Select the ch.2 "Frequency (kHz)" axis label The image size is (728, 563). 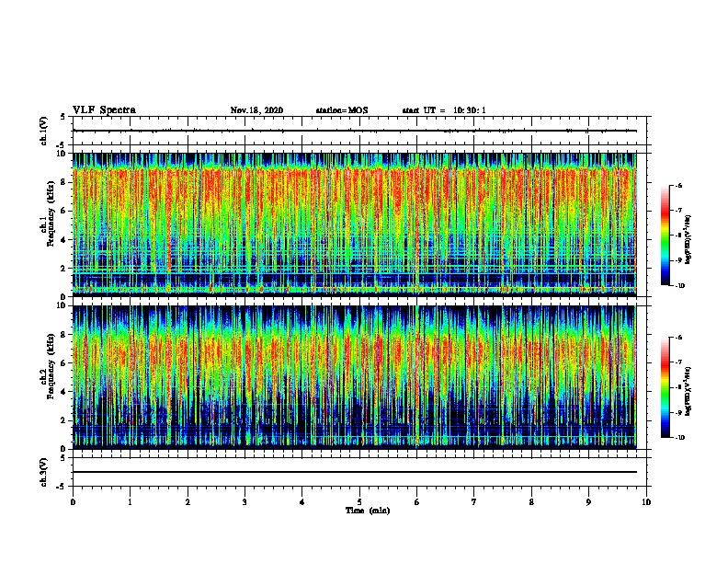51,366
